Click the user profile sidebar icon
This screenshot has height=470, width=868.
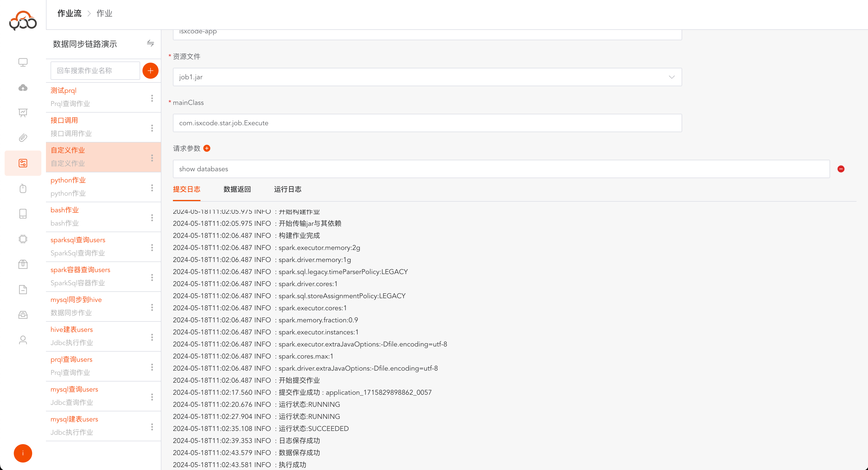23,340
